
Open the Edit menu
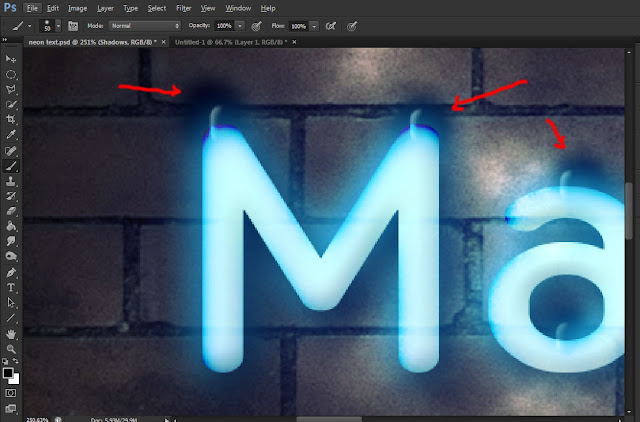[53, 8]
